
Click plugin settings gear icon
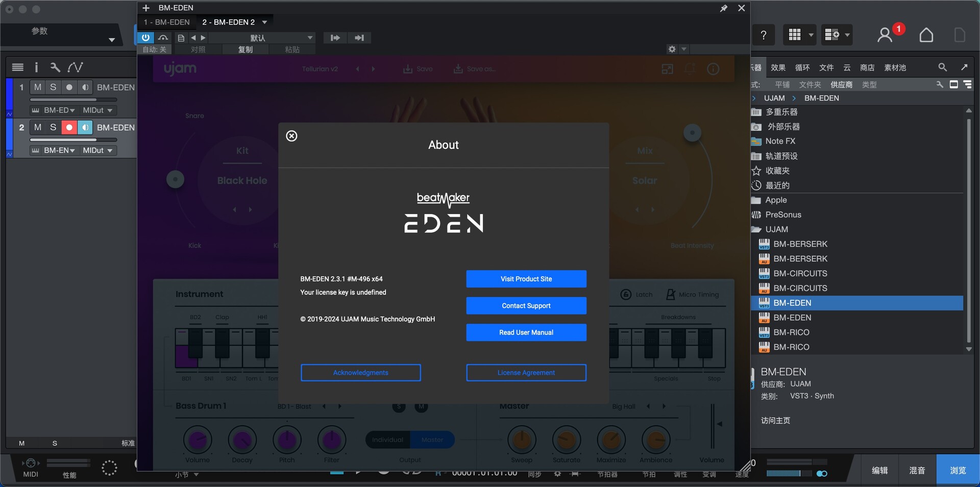672,49
